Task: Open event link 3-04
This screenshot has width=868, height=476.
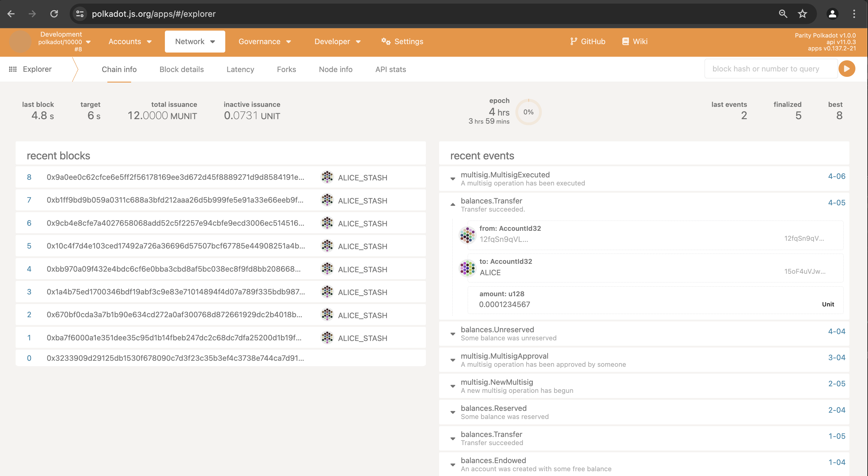Action: [836, 357]
